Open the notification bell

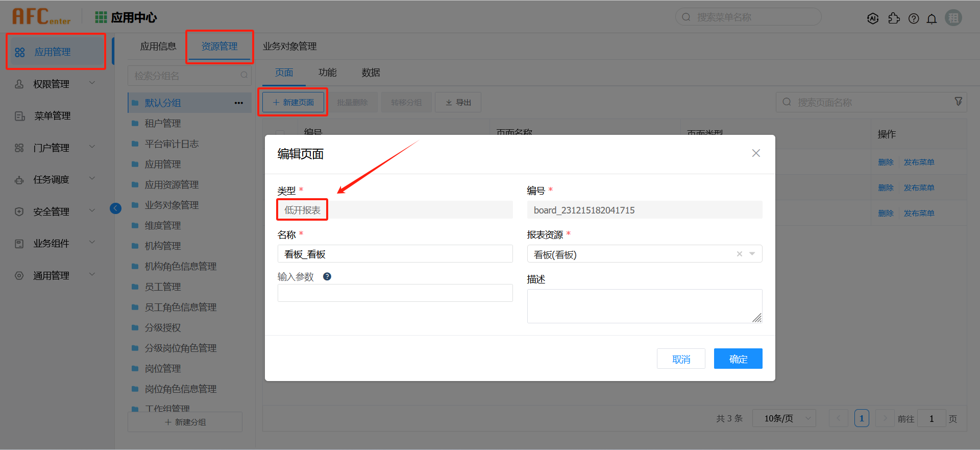pos(932,19)
